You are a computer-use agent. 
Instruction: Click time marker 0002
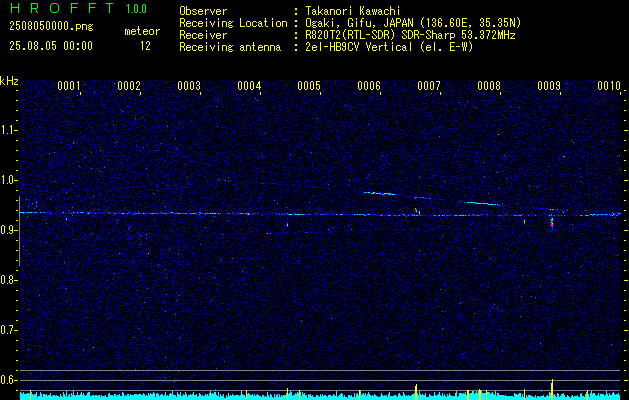129,86
